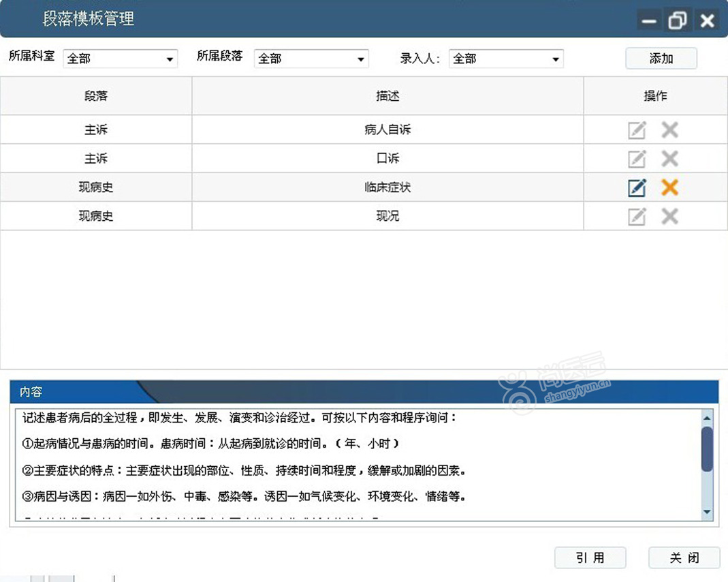Image resolution: width=728 pixels, height=582 pixels.
Task: Edit the 病人自诉 template row
Action: [x=637, y=130]
